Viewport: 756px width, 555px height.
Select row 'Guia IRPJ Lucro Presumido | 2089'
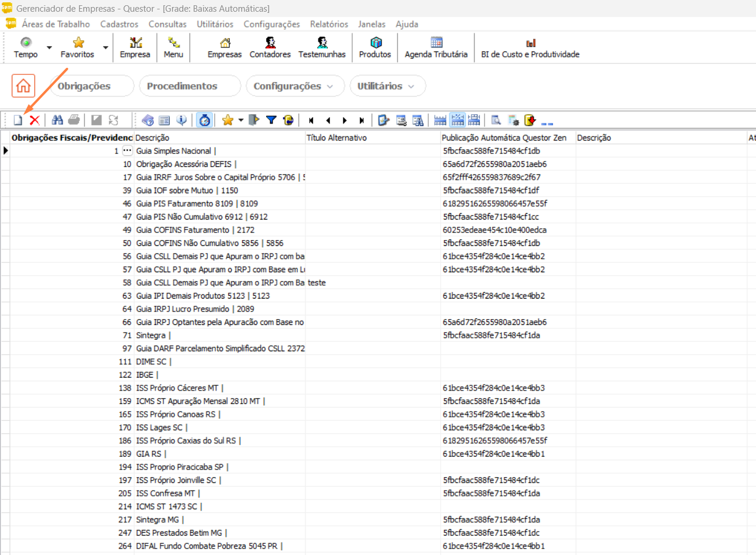coord(378,309)
